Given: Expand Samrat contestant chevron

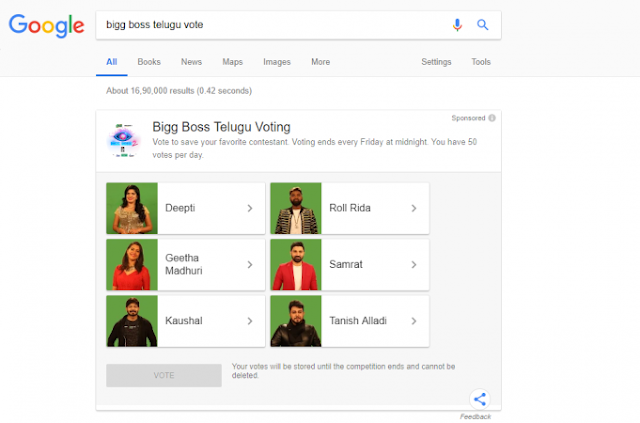Looking at the screenshot, I should coord(414,265).
